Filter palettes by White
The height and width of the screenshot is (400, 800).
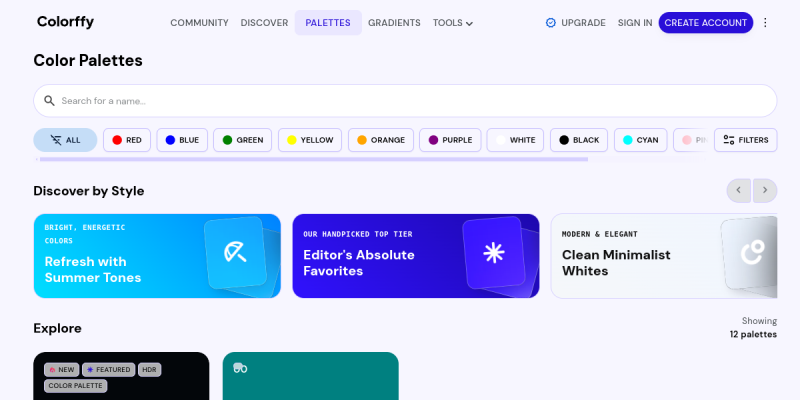[515, 140]
